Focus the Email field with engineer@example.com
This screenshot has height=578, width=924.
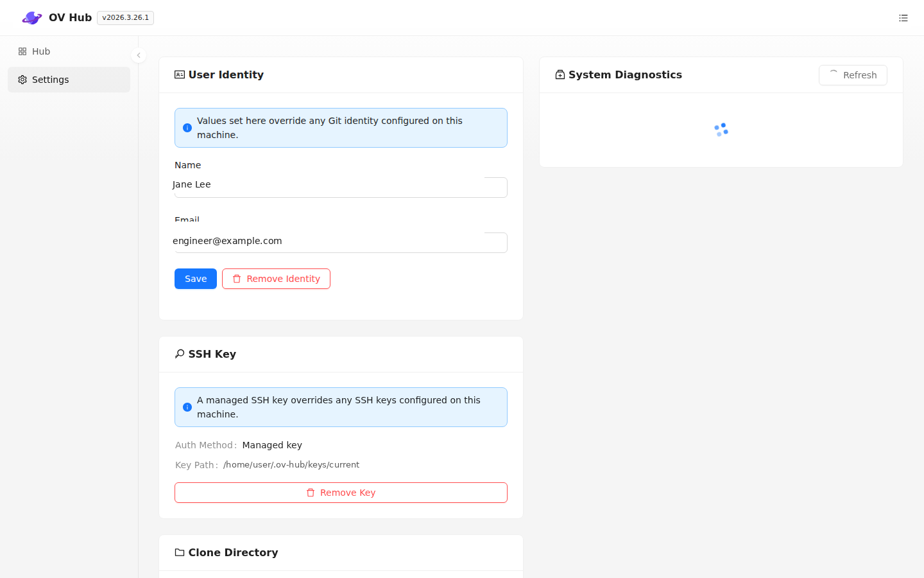(x=341, y=242)
